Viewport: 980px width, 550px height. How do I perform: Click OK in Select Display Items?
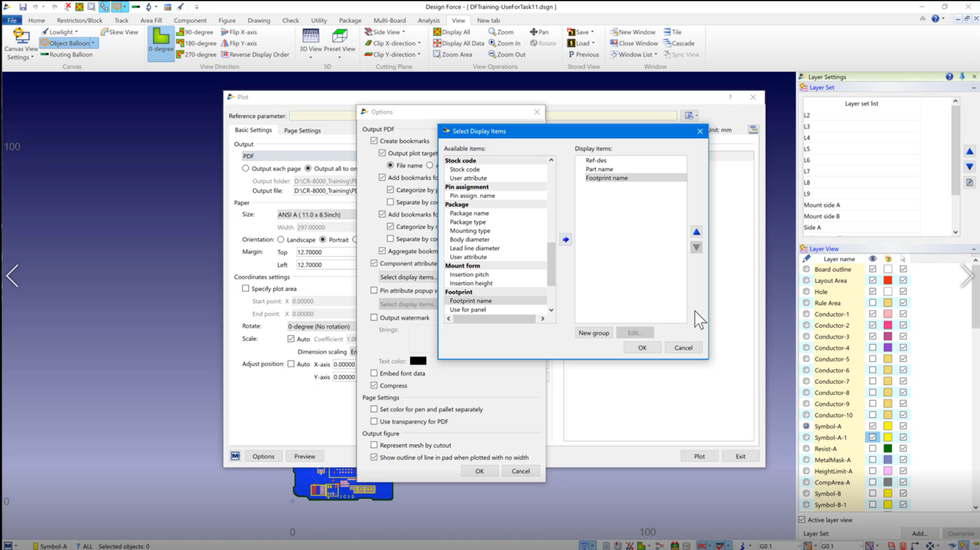point(642,348)
